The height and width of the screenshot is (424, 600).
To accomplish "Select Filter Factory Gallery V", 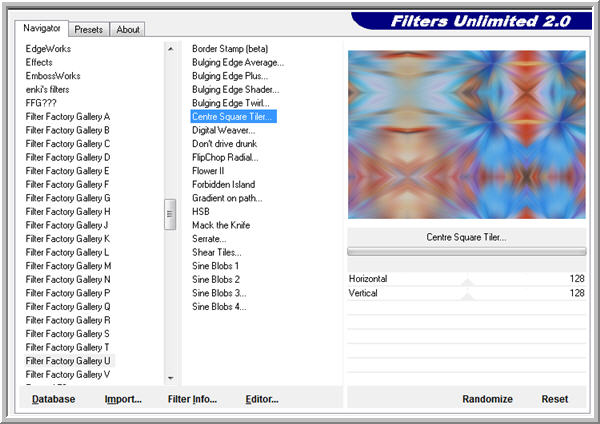I will 68,374.
